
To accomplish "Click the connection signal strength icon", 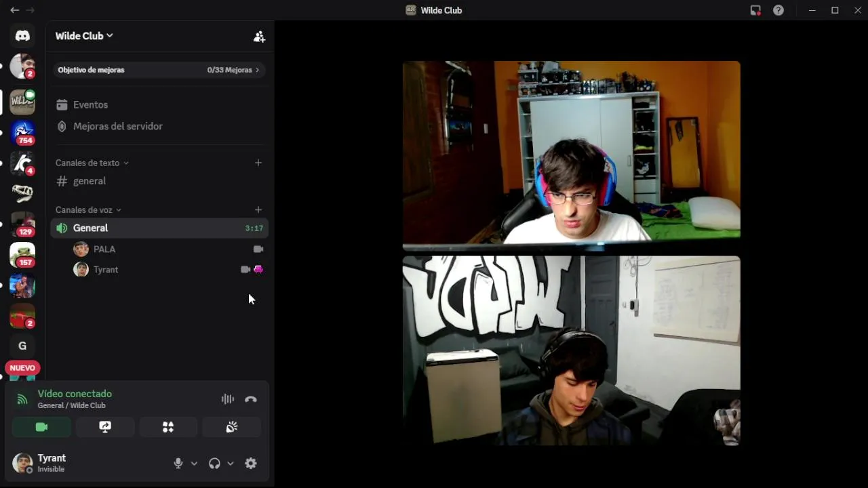I will (22, 399).
